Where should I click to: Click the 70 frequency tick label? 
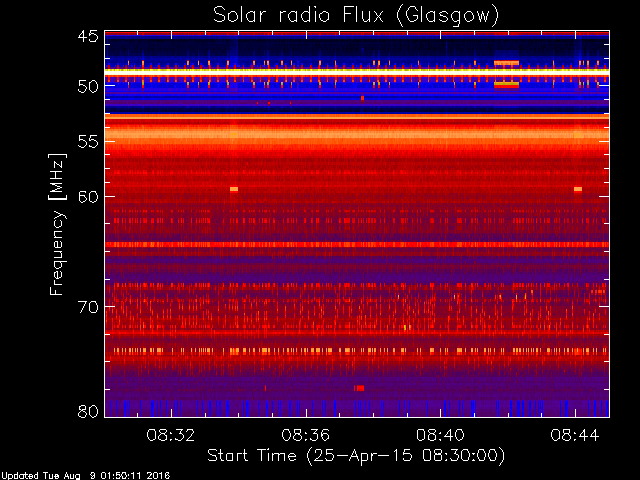click(88, 307)
